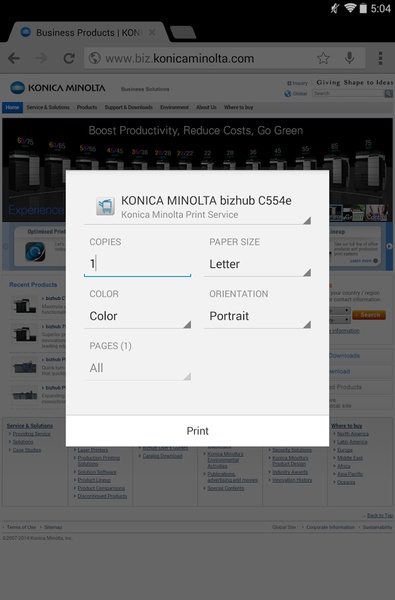This screenshot has width=395, height=600.
Task: Open Catalog Download link
Action: [162, 456]
